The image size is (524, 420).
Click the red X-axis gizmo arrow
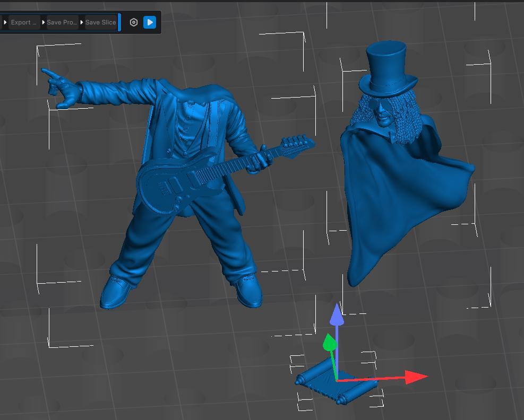(x=416, y=377)
